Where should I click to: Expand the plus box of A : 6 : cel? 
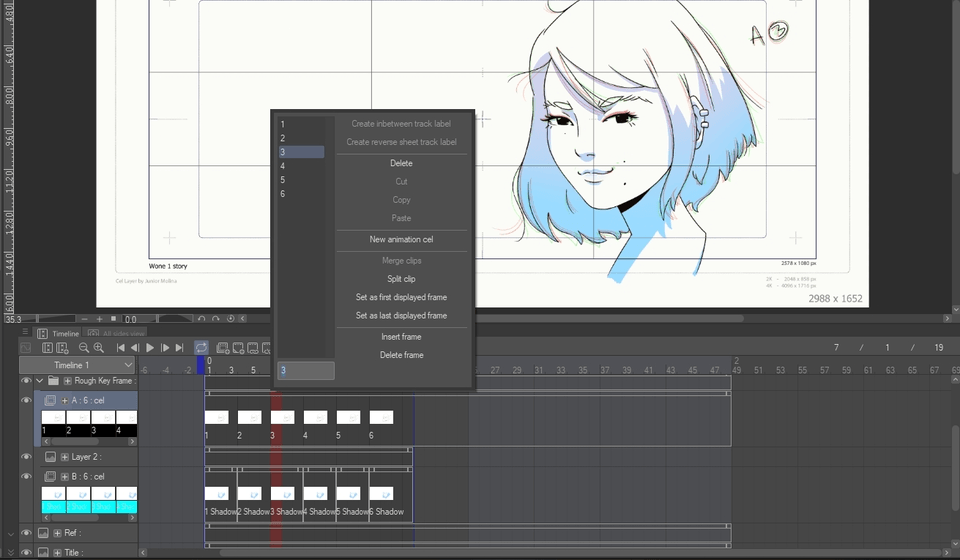pos(64,400)
